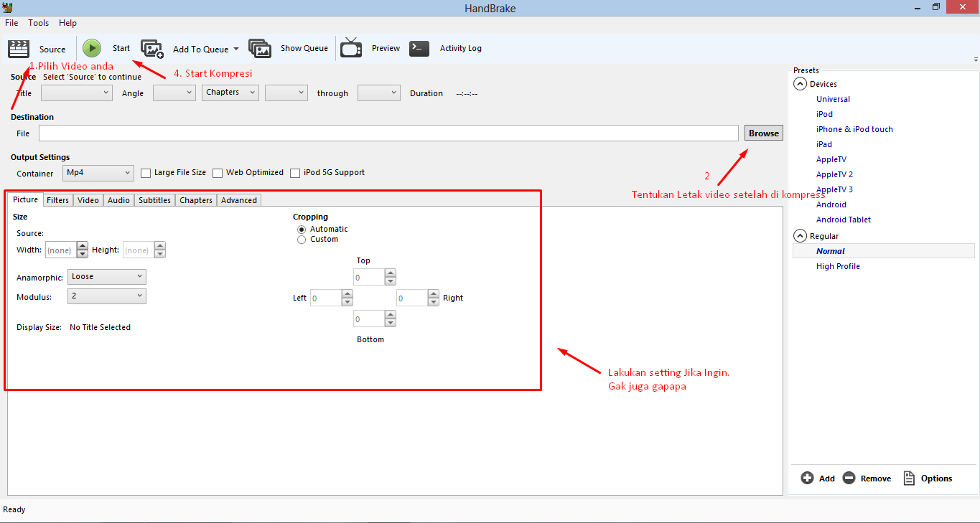Switch to the Chapters tab

[x=196, y=200]
